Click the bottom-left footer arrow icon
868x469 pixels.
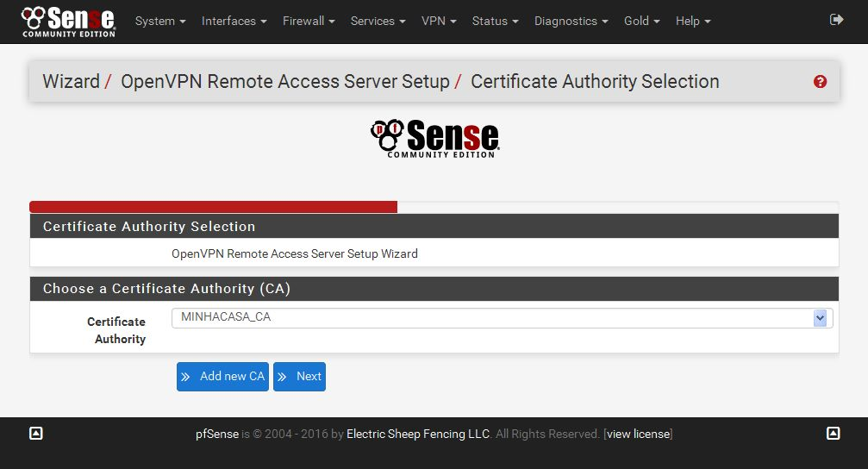pos(36,434)
